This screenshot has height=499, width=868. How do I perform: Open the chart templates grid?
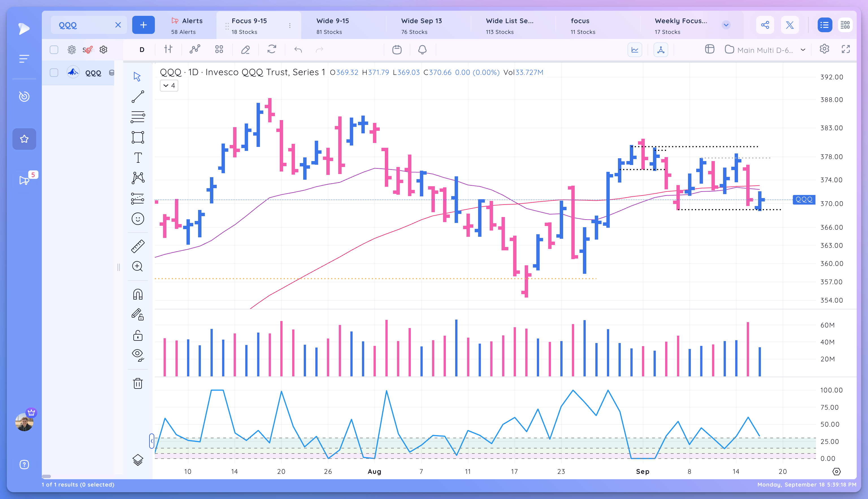pyautogui.click(x=219, y=49)
